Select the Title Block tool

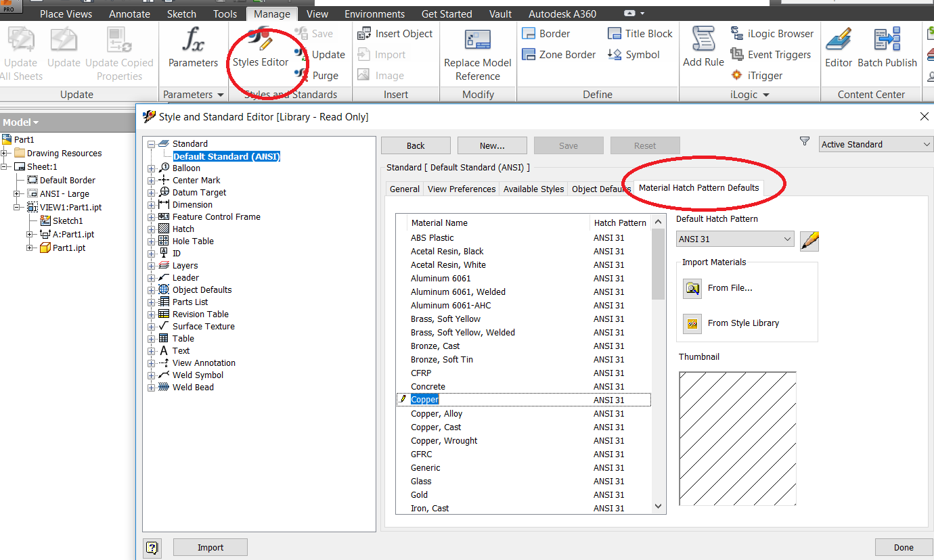click(x=640, y=34)
